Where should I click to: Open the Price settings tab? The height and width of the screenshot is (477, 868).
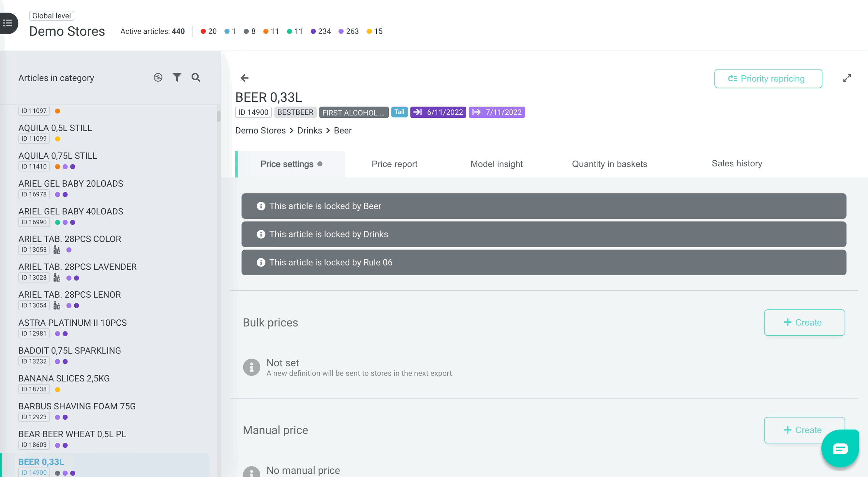(291, 164)
